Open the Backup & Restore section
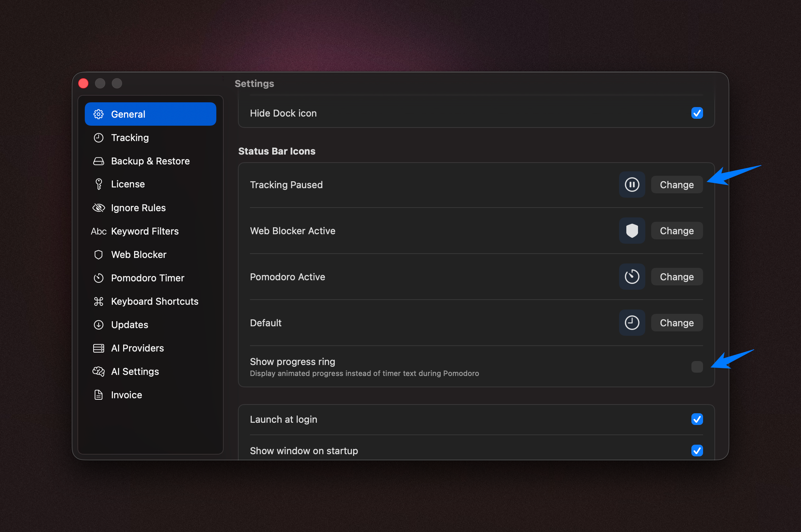The image size is (801, 532). [x=150, y=161]
